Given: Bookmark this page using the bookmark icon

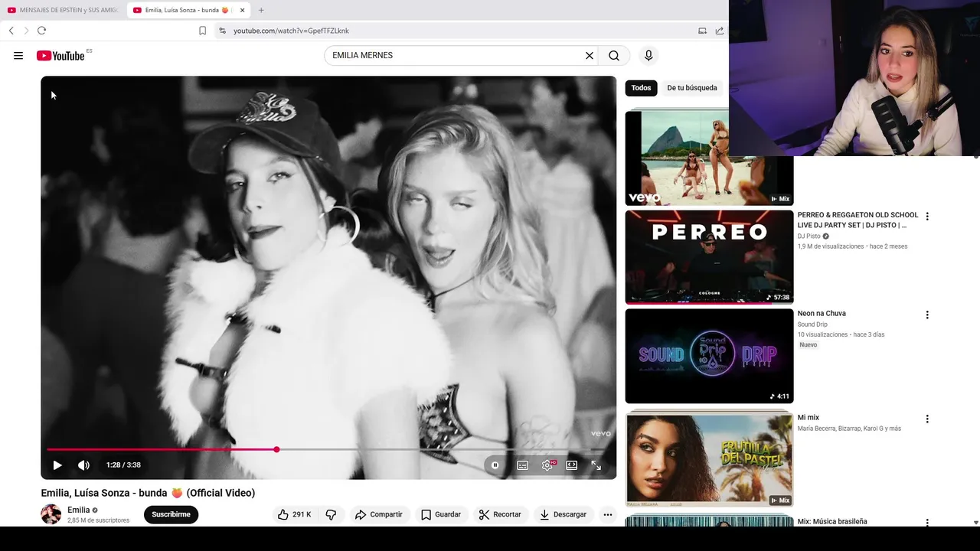Looking at the screenshot, I should (x=202, y=31).
